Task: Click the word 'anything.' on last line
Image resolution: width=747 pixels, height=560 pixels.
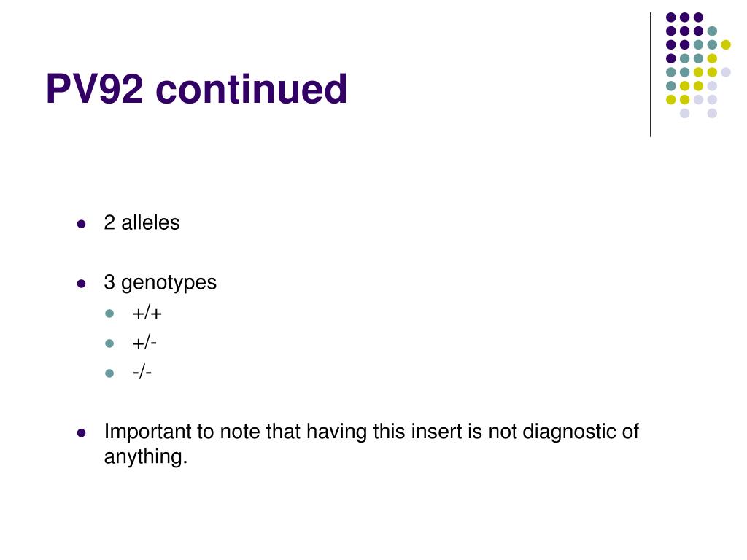Action: click(x=146, y=456)
